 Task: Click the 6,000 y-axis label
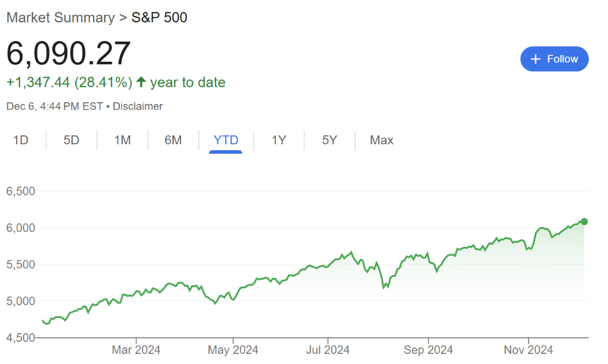pos(21,227)
